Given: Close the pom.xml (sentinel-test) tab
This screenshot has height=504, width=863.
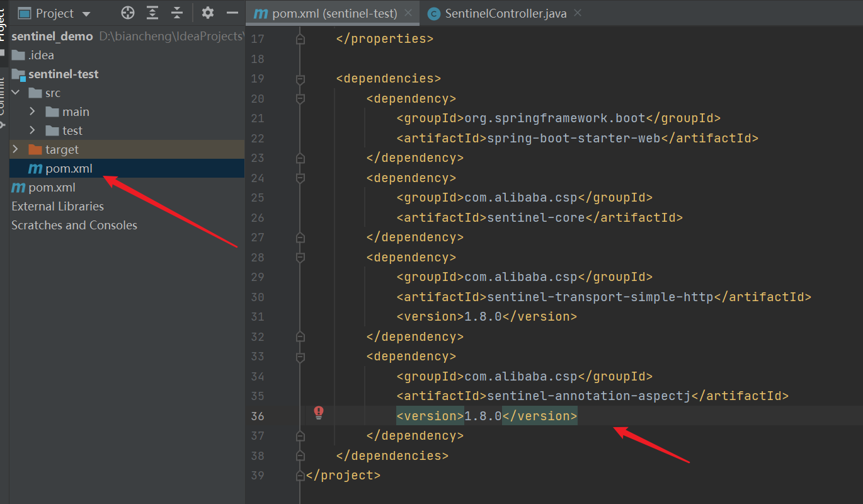Looking at the screenshot, I should pos(409,13).
